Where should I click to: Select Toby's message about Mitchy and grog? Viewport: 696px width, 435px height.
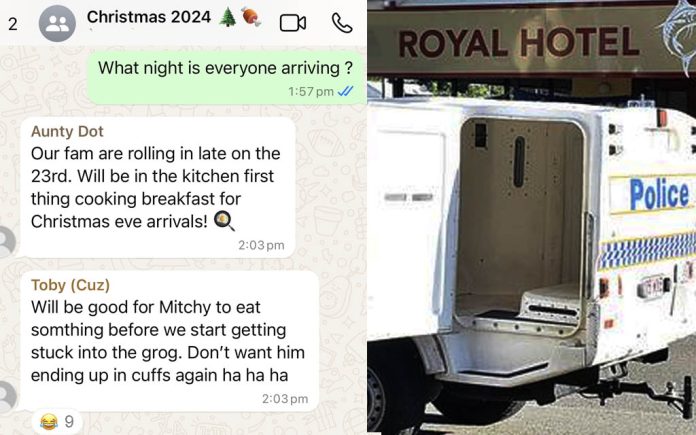(x=169, y=341)
